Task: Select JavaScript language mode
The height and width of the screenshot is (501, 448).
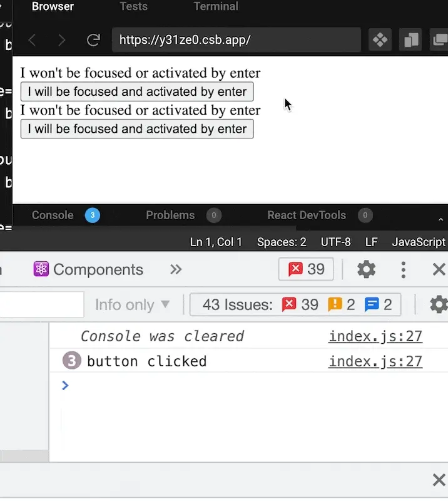Action: coord(419,242)
